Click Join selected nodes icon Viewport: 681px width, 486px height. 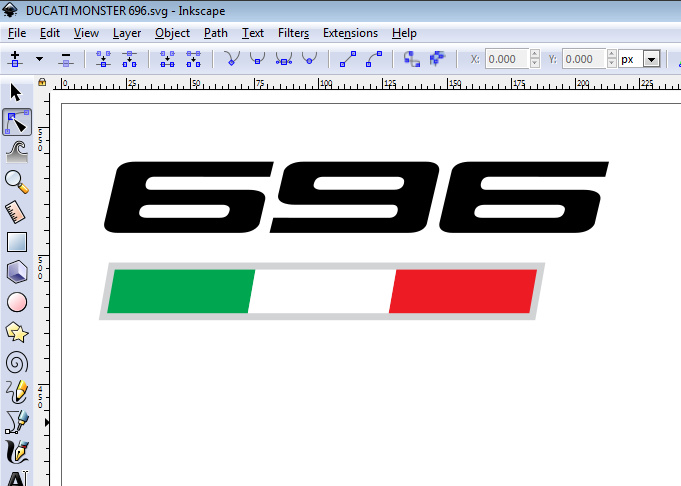tap(103, 59)
